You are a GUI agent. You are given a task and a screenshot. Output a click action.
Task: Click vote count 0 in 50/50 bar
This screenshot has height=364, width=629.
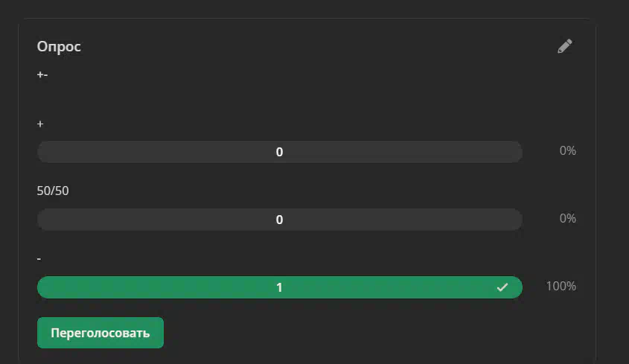[x=280, y=220]
